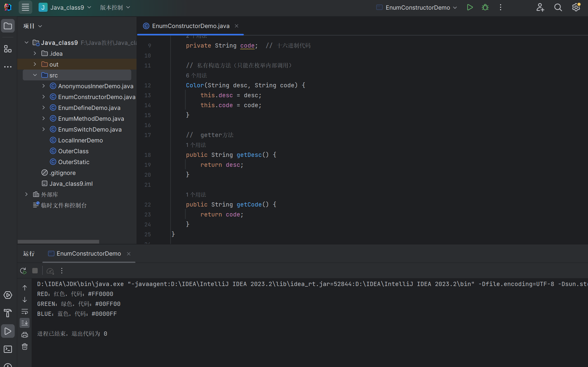Clear console output with trash icon
The height and width of the screenshot is (367, 588).
[25, 347]
